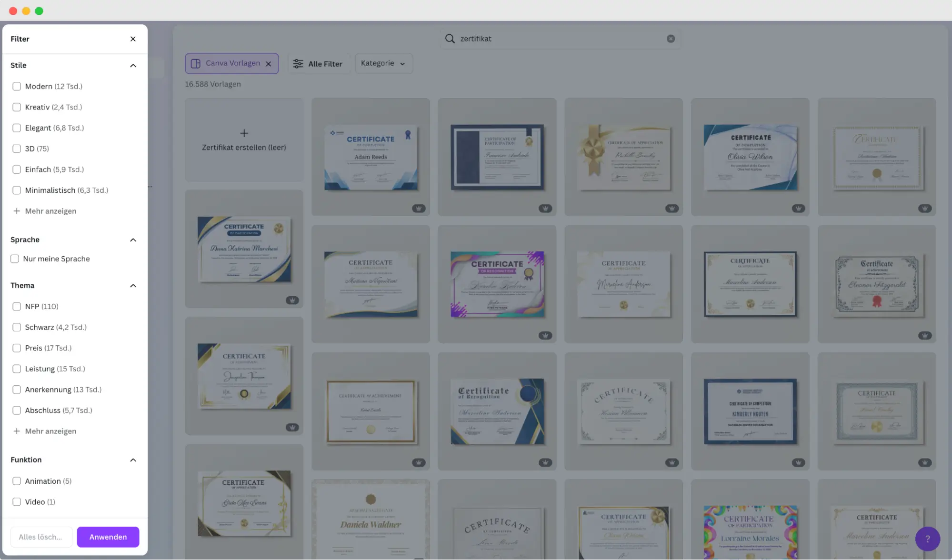
Task: Click the crown badge on the purple Certificate of Recognition
Action: [545, 335]
